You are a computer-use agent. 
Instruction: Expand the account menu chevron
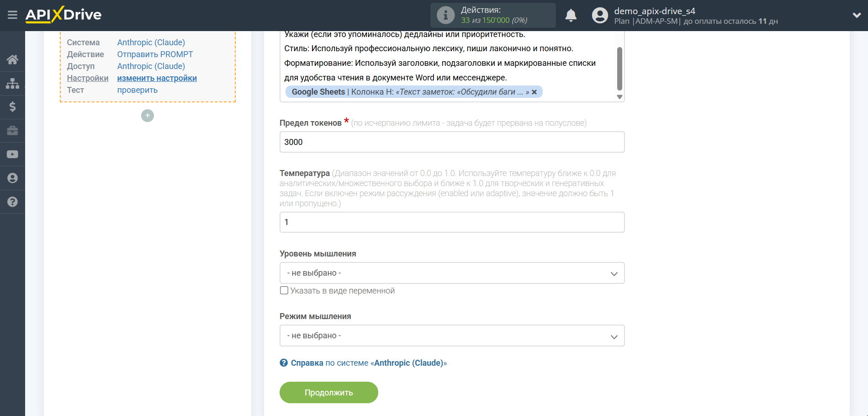pos(857,15)
